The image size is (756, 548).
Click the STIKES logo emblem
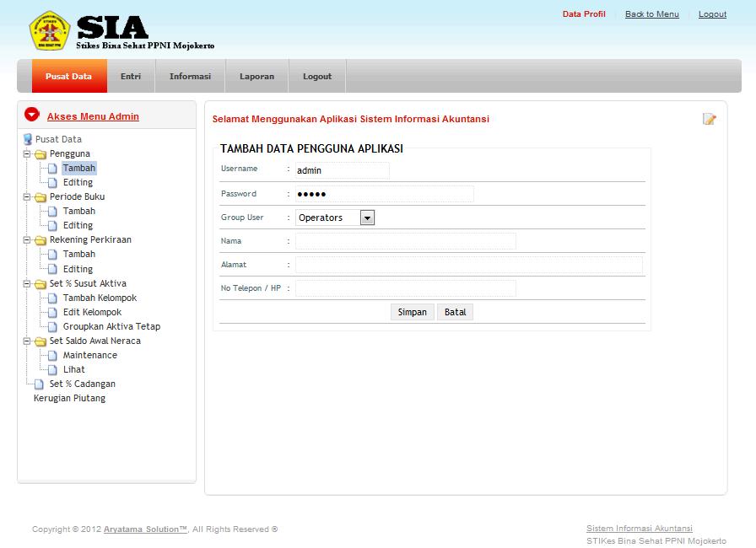tap(50, 31)
